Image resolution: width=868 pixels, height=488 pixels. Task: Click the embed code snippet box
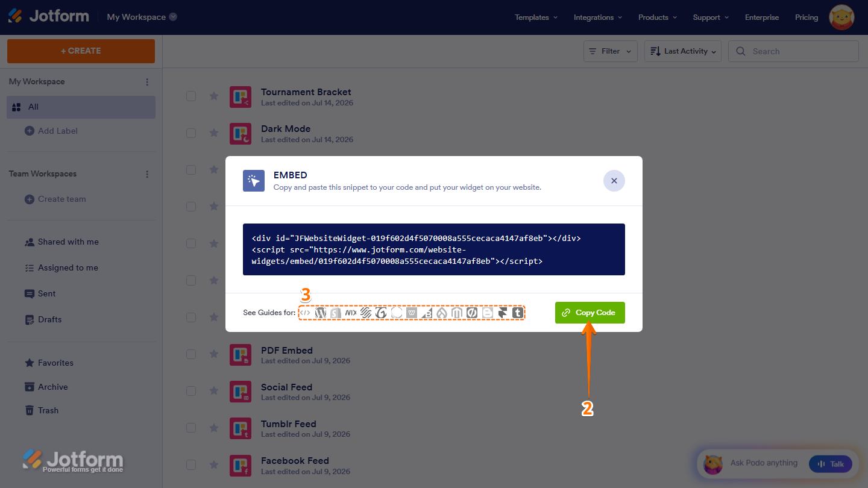434,249
